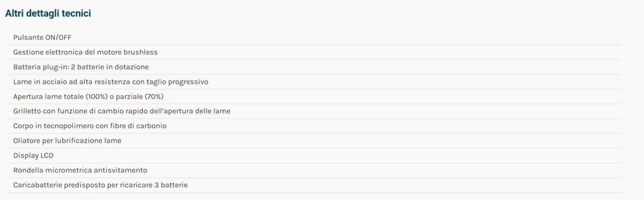Select the 'Caricabatterie predisposto' row
Viewport: 644px width, 200px height.
(x=313, y=185)
